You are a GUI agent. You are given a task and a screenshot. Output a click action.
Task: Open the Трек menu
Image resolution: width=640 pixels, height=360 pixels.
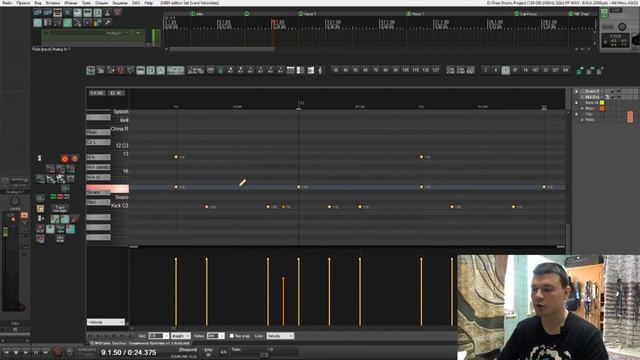tap(86, 3)
